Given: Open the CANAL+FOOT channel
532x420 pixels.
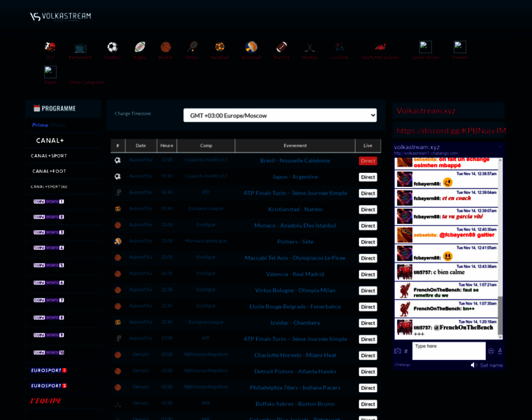Looking at the screenshot, I should coord(49,171).
